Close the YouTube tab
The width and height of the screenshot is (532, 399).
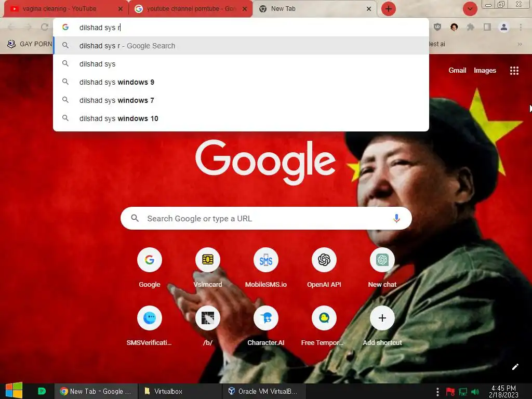pyautogui.click(x=121, y=9)
